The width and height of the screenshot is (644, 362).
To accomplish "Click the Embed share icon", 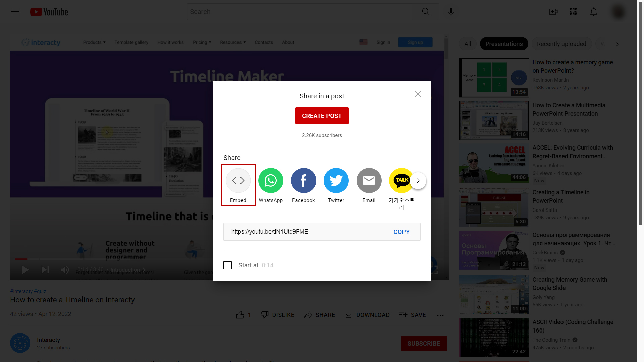I will coord(238,180).
